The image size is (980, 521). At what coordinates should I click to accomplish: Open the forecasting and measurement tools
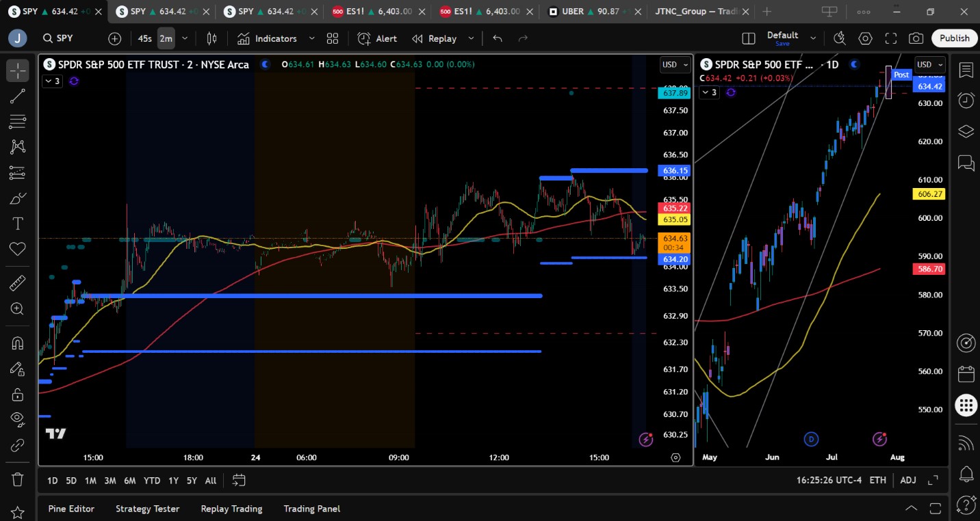coord(18,173)
